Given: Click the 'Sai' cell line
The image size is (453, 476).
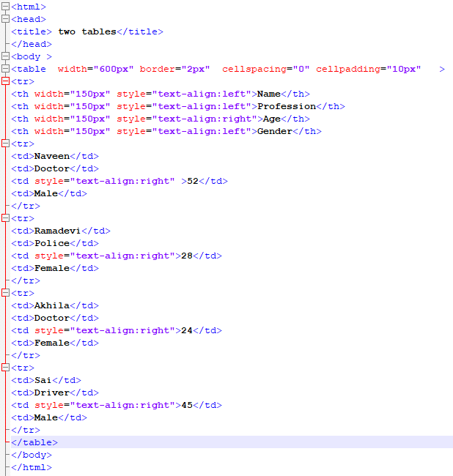Looking at the screenshot, I should [x=46, y=380].
